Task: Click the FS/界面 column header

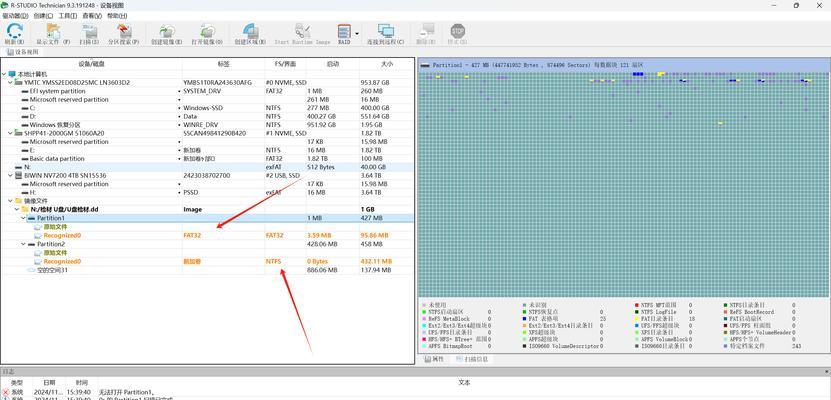Action: 285,64
